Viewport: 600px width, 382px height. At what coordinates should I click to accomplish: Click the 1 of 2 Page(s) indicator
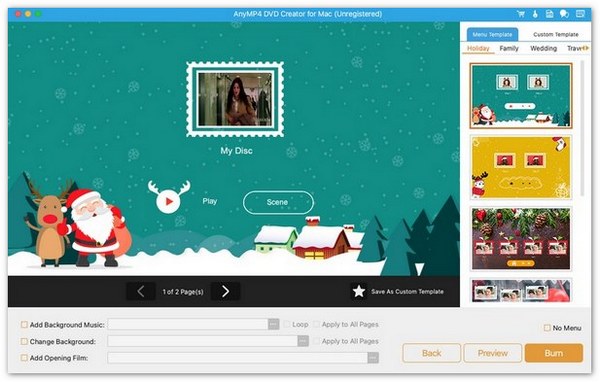click(183, 292)
